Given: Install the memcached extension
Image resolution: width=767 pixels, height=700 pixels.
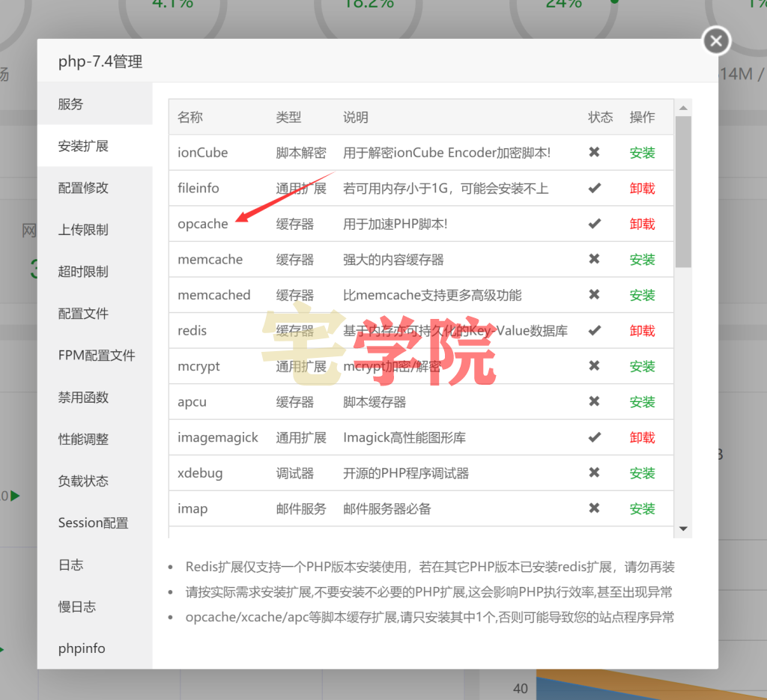Looking at the screenshot, I should click(x=642, y=295).
